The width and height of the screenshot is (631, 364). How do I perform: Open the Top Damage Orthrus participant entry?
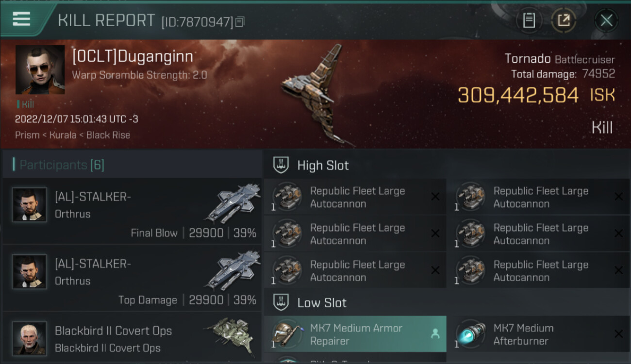point(132,278)
